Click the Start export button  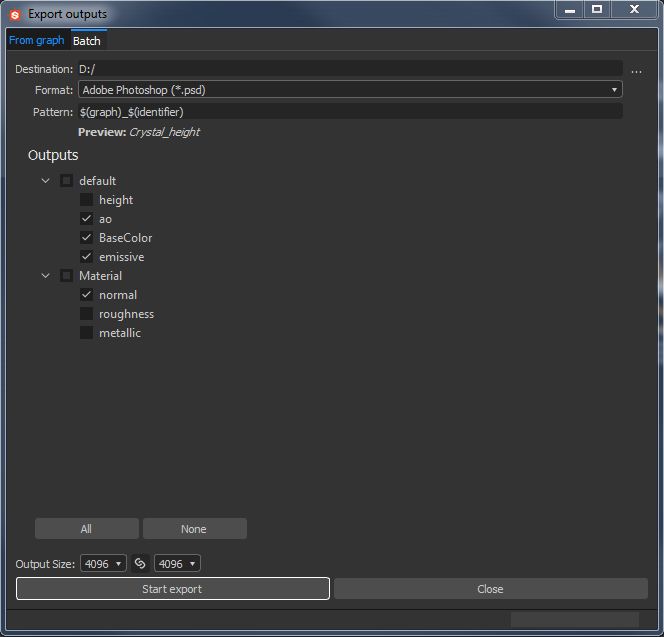pyautogui.click(x=173, y=589)
